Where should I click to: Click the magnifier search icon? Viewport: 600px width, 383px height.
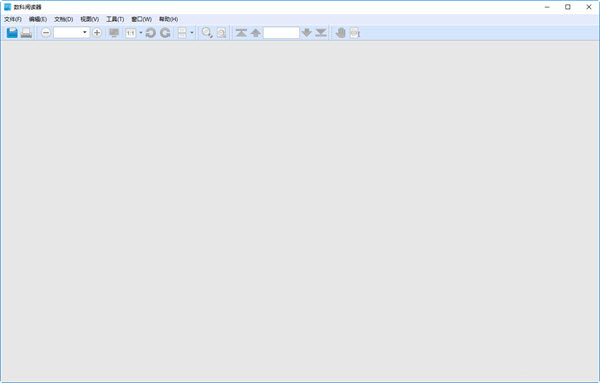pyautogui.click(x=207, y=33)
